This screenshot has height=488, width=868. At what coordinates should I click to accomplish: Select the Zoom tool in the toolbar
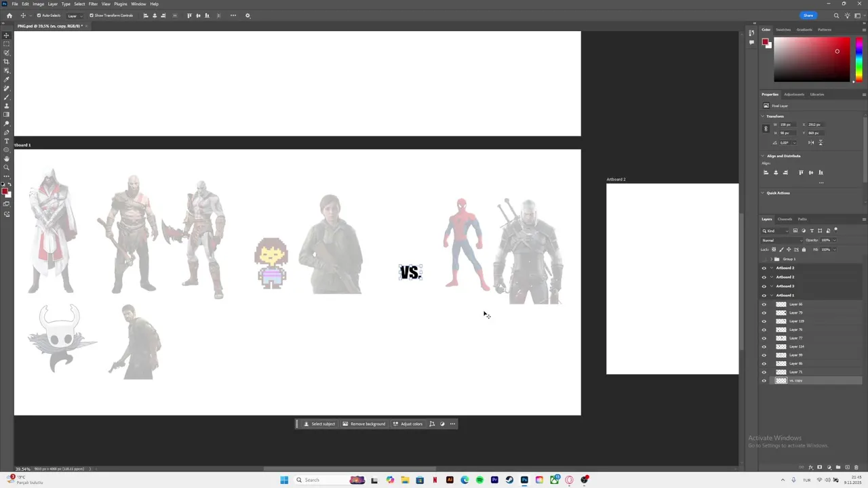click(x=7, y=167)
